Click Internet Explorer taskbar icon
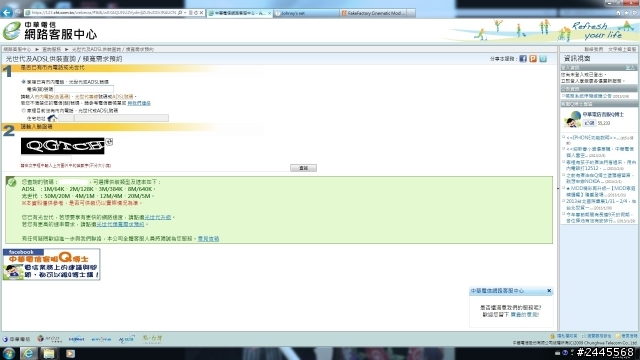This screenshot has width=640, height=360. [28, 353]
